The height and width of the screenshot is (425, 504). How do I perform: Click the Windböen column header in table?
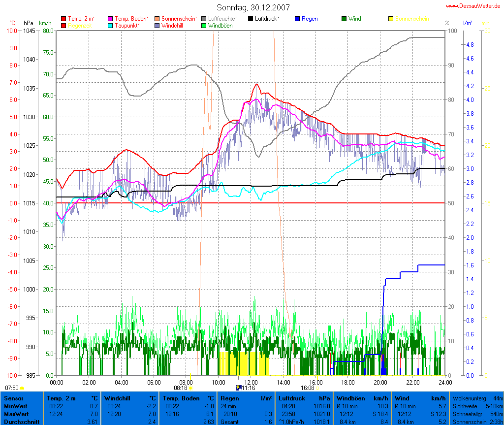(351, 398)
